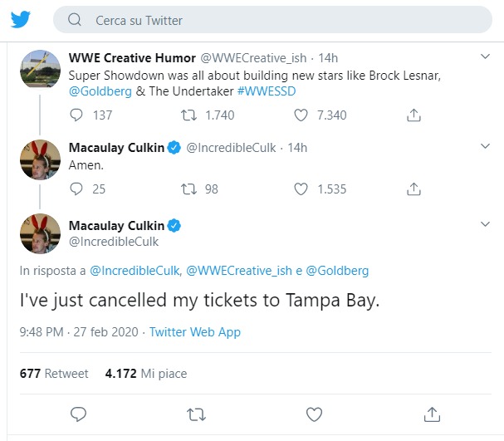This screenshot has height=441, width=504.
Task: Reply to the WWE Creative Humor tweet
Action: coord(77,115)
